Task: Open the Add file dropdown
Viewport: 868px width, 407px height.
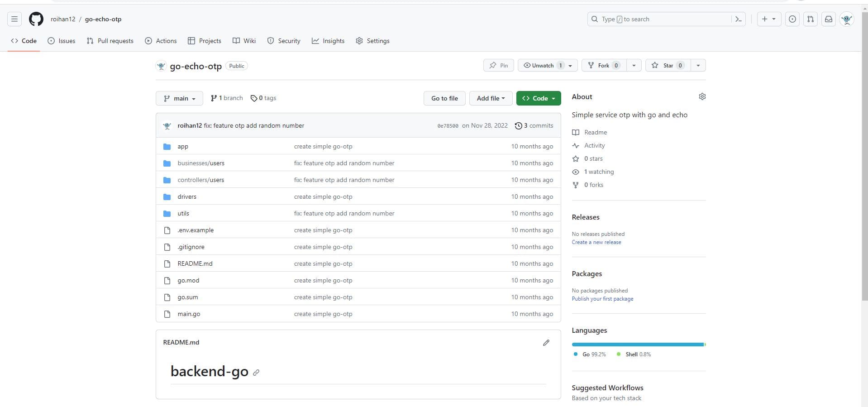Action: [491, 98]
